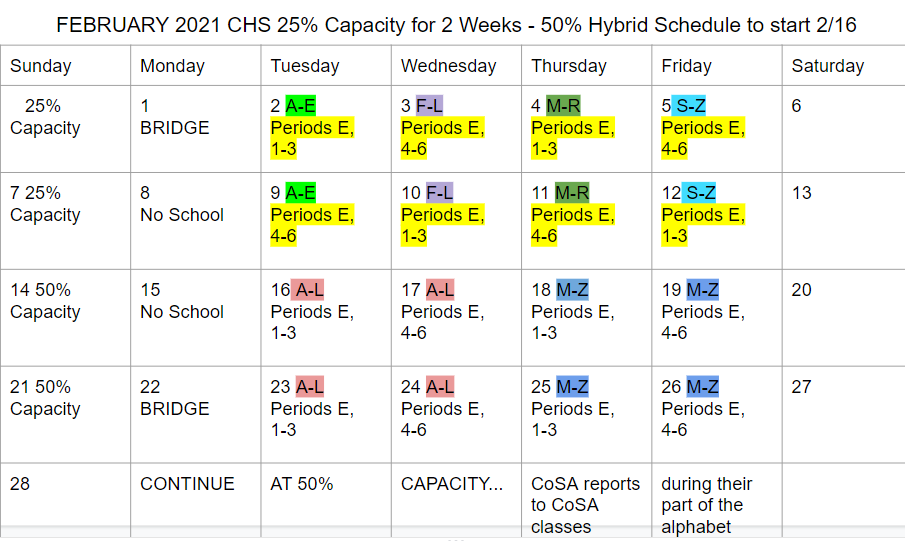Click the dark green M-R label on February 11
905x541 pixels.
click(x=573, y=193)
